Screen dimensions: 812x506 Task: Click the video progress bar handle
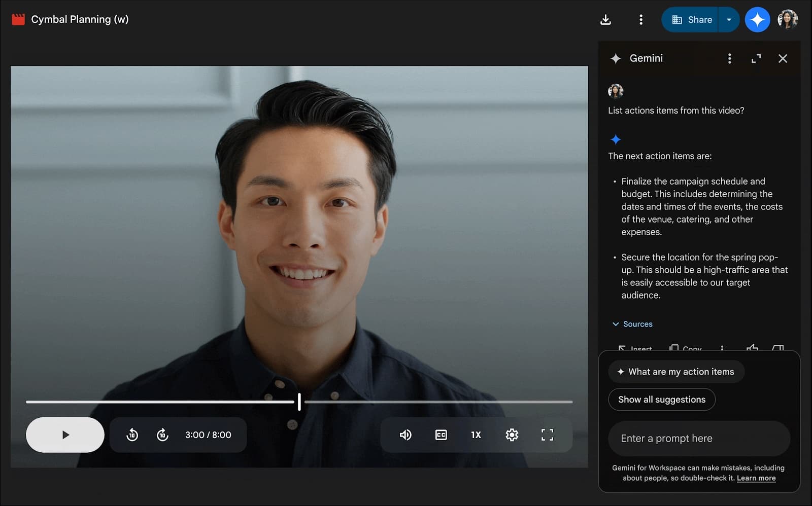pos(299,402)
